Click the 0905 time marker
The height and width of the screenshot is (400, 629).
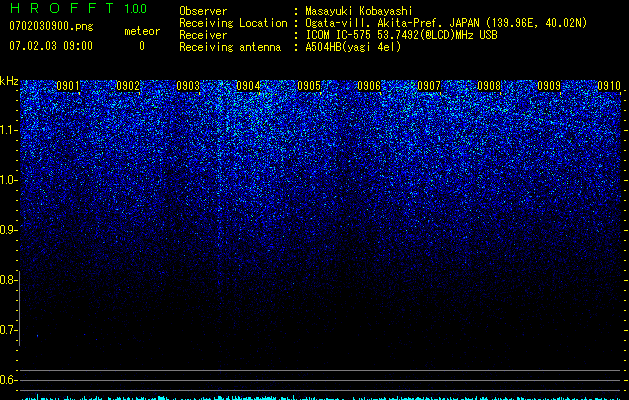(309, 86)
